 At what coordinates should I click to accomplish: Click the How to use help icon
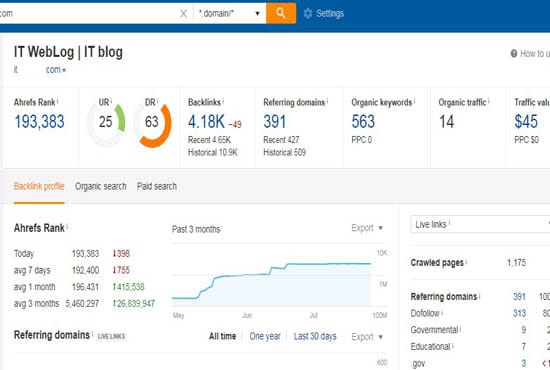(514, 53)
